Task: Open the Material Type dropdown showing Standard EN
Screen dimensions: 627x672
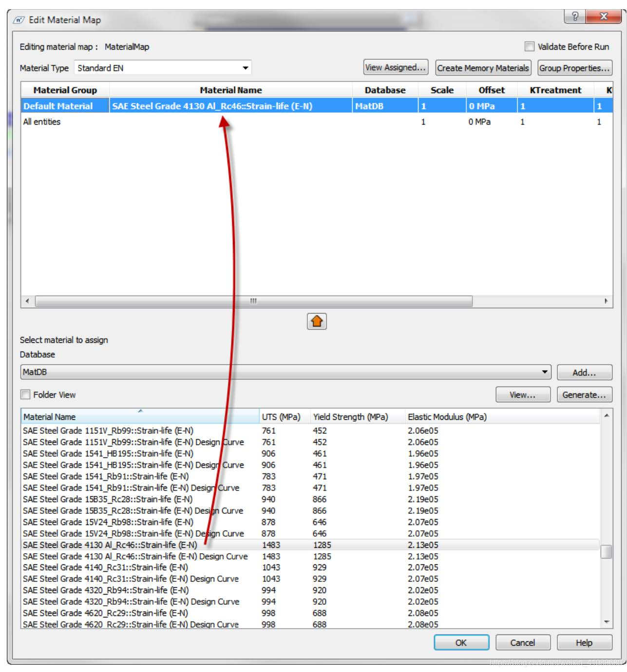Action: coord(245,68)
